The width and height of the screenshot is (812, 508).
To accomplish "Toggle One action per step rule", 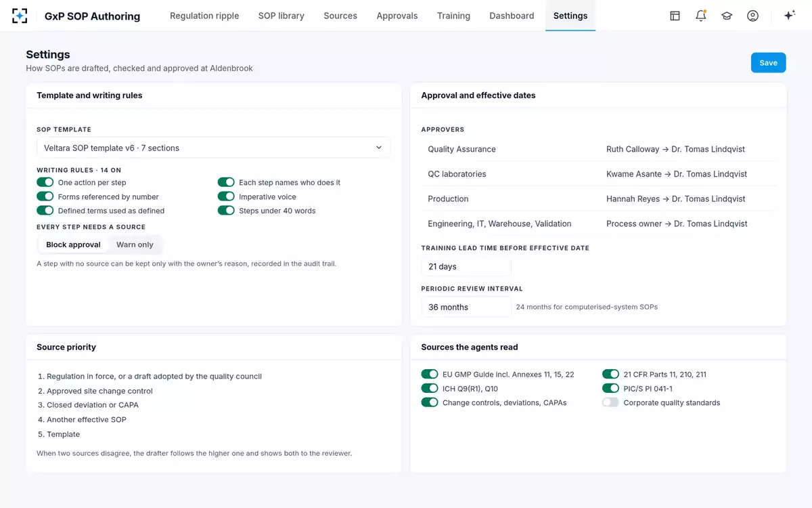I will point(45,182).
